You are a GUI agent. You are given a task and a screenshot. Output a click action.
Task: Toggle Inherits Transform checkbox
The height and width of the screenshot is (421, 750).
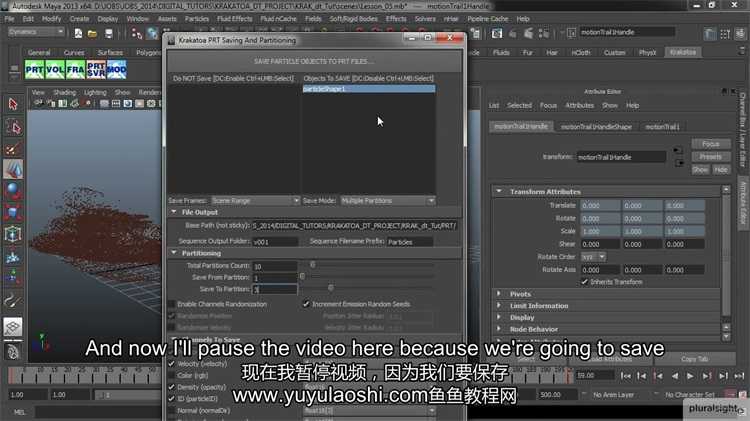[x=585, y=282]
